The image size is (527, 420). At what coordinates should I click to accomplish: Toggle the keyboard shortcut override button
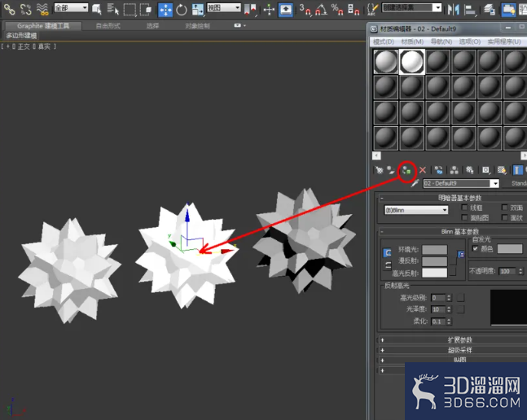[285, 10]
